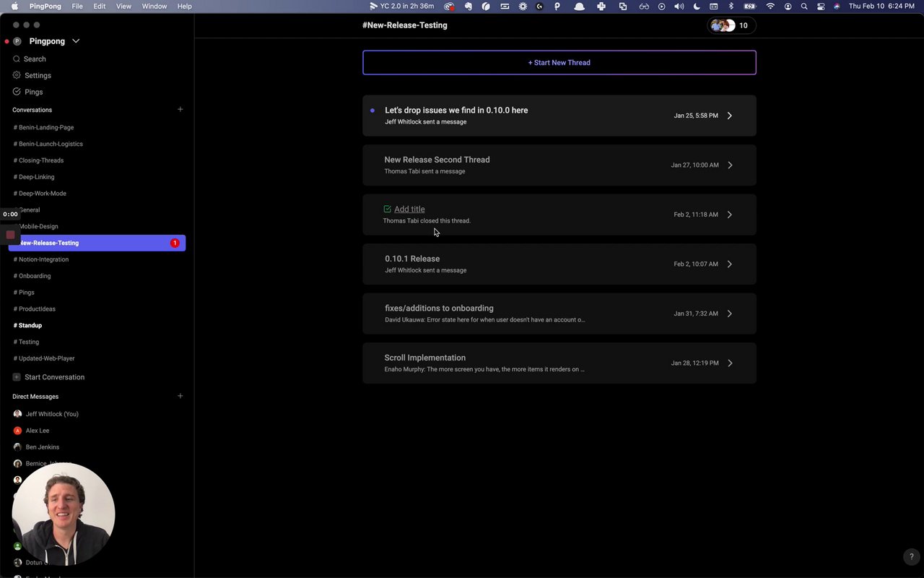Open the 'Add title' thread via its chevron
This screenshot has width=924, height=578.
730,215
